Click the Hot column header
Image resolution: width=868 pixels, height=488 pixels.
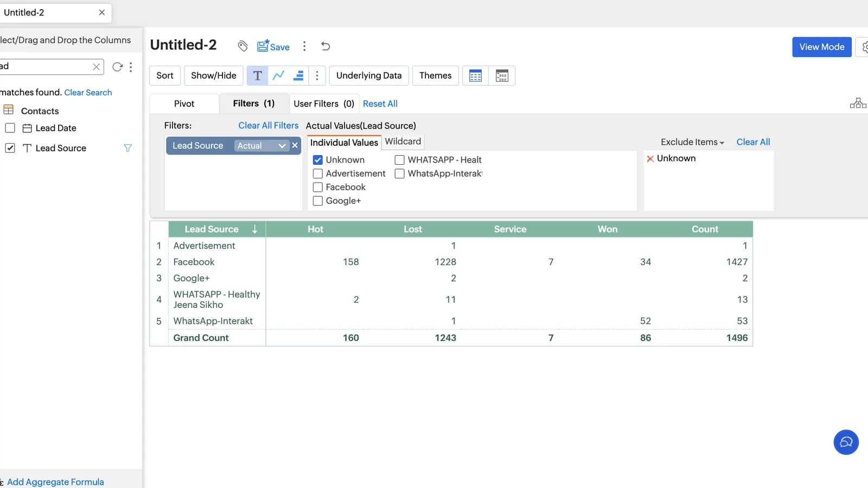[315, 229]
